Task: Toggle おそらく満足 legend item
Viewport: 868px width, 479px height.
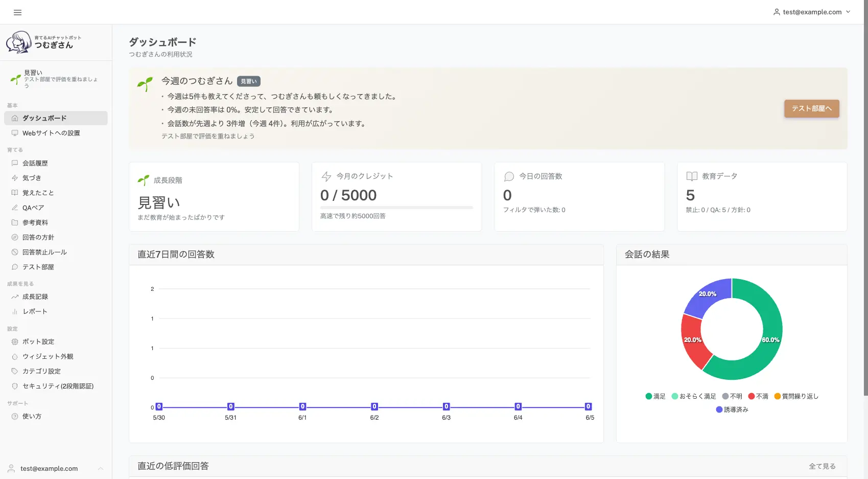Action: tap(694, 396)
